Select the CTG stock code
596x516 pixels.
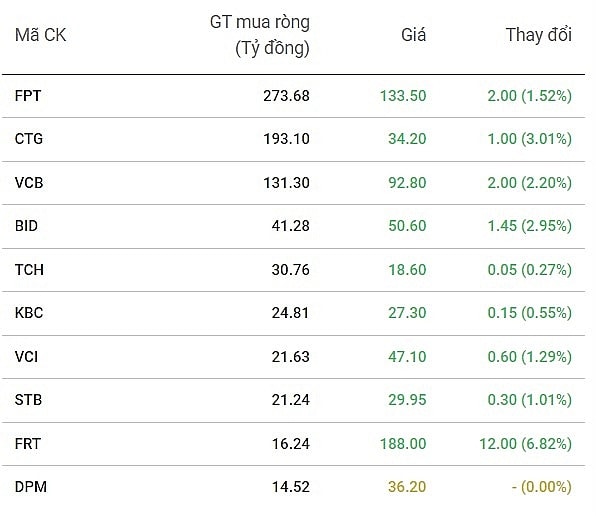click(x=29, y=139)
